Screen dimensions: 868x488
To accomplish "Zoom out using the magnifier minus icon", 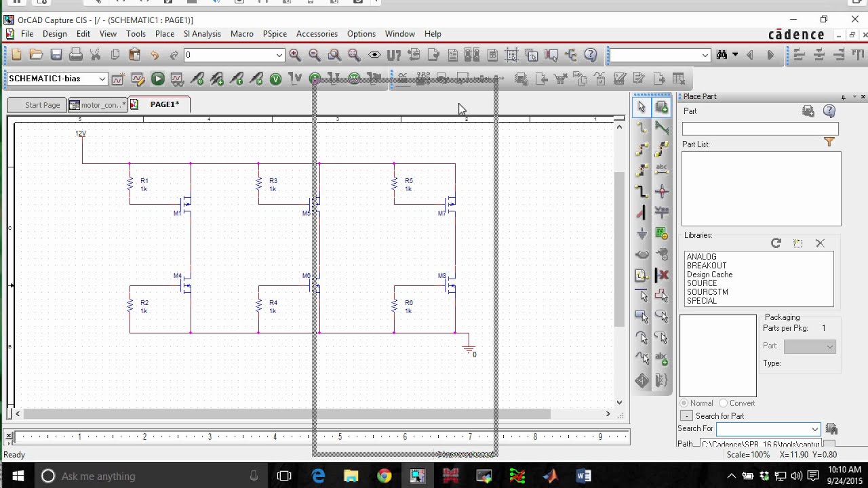I will (x=315, y=55).
